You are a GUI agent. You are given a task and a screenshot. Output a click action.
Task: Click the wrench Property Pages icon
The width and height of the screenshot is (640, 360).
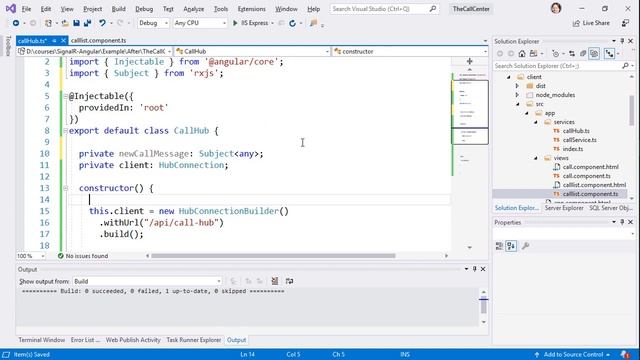pos(526,246)
